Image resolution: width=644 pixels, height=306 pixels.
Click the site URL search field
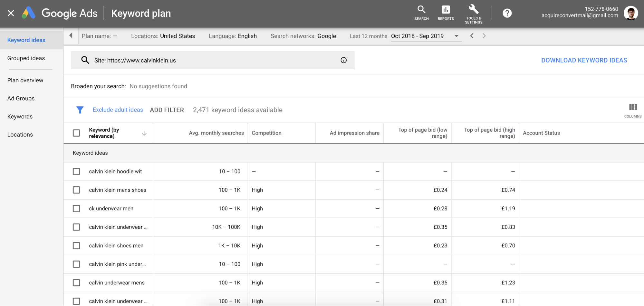point(213,60)
